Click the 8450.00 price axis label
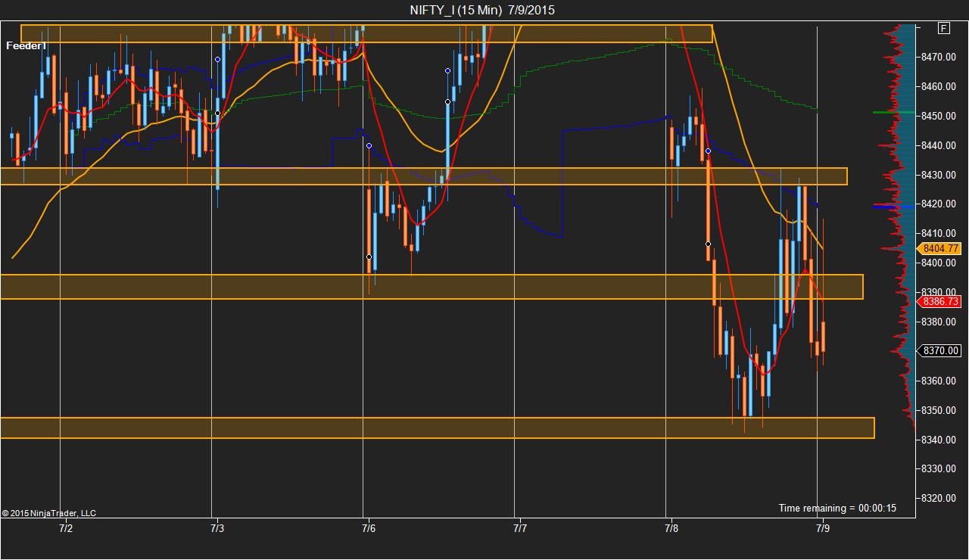 (x=938, y=116)
